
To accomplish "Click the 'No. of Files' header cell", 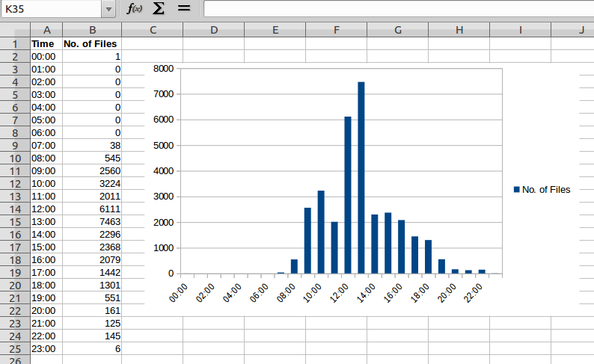I will tap(91, 43).
